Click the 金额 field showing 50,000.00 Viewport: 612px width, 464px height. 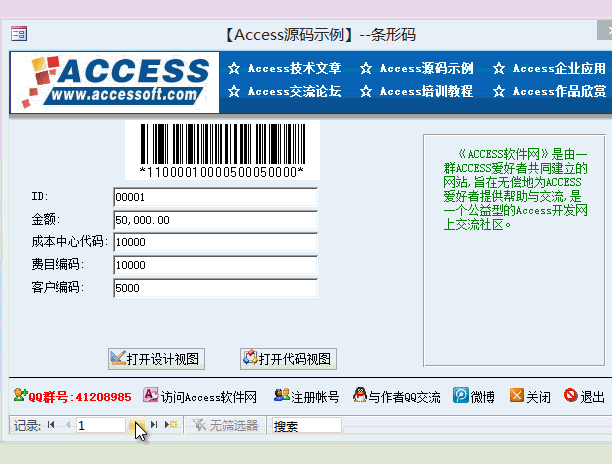pyautogui.click(x=215, y=220)
